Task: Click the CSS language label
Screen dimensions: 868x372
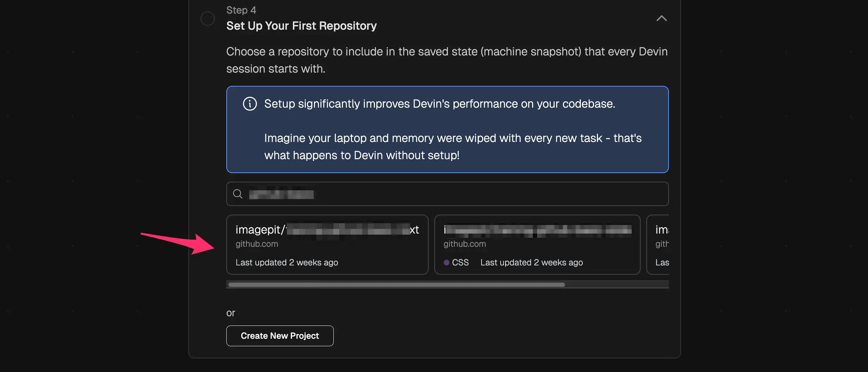Action: 460,263
